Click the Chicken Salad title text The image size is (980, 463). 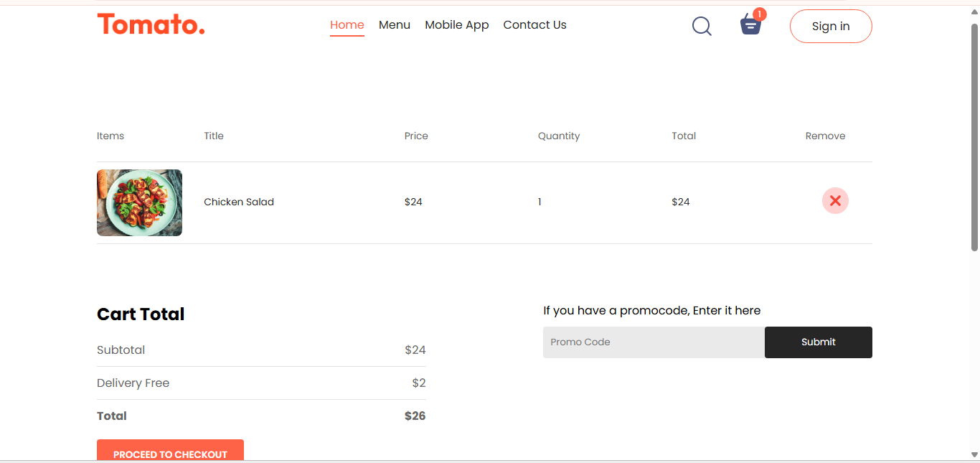pos(239,202)
